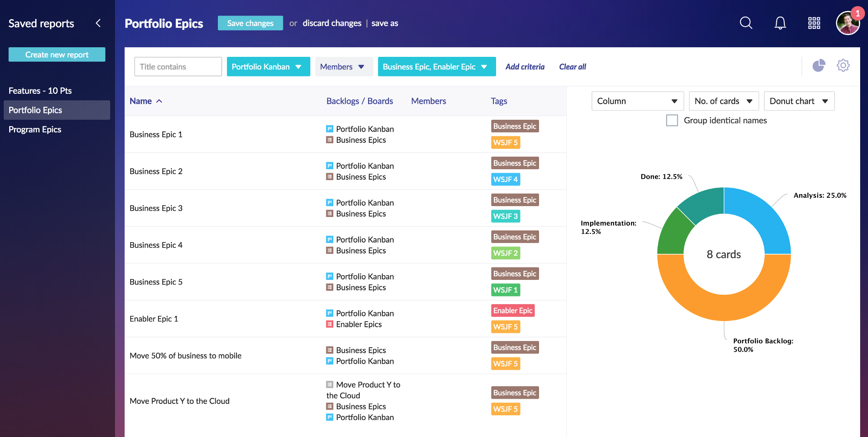Viewport: 868px width, 437px height.
Task: Click the pie chart visualization icon above the chart
Action: (819, 66)
